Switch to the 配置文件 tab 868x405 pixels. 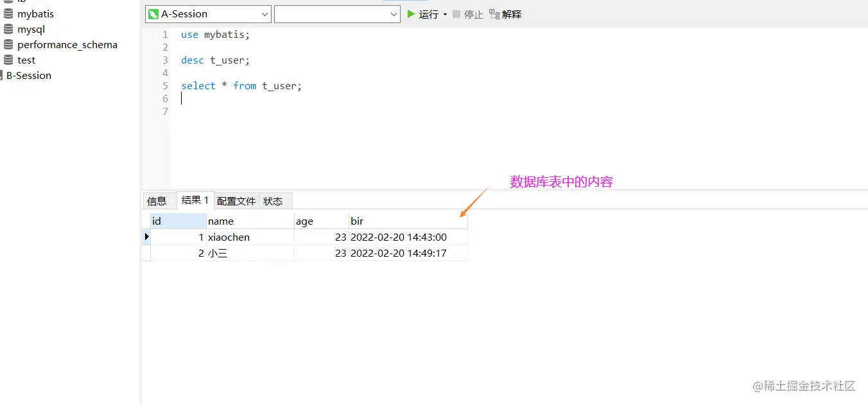[236, 201]
